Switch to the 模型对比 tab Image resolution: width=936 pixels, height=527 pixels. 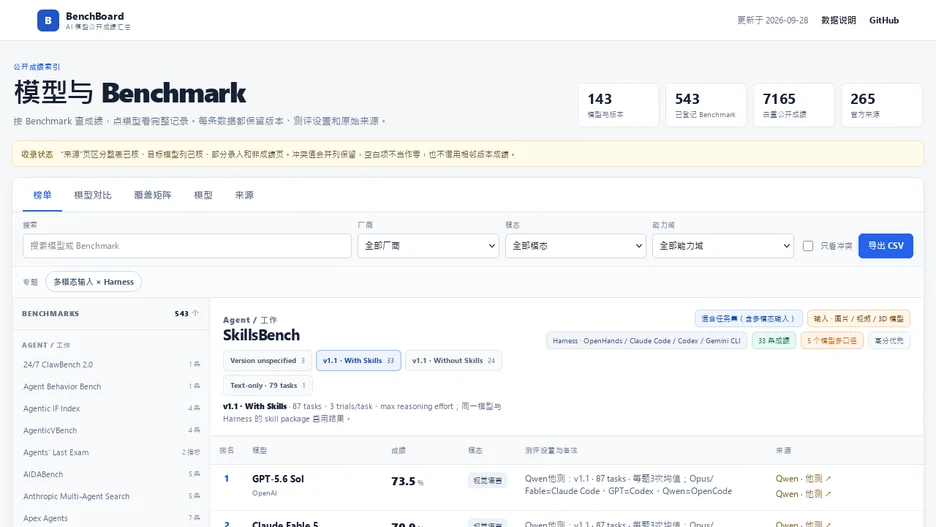point(93,195)
